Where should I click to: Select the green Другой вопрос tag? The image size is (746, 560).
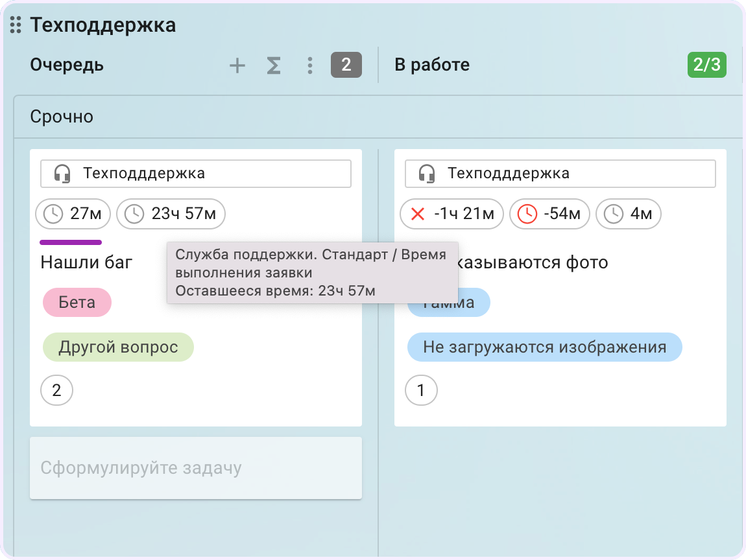pos(119,347)
